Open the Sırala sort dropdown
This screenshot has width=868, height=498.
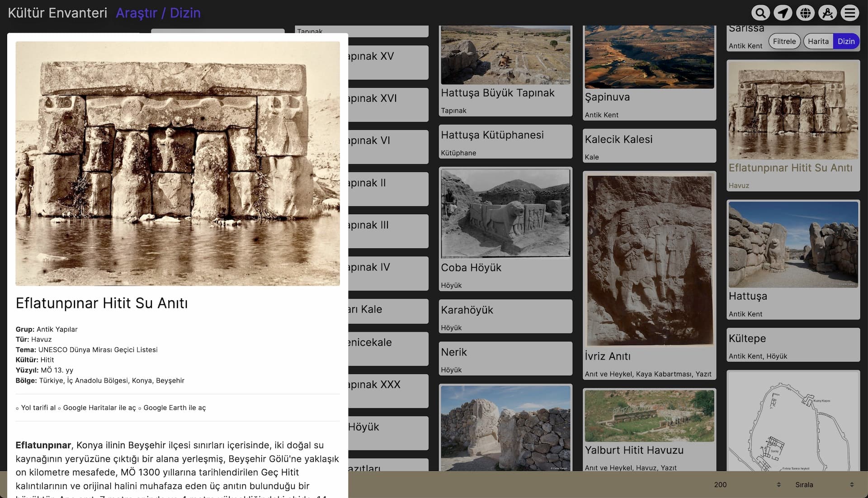(825, 484)
